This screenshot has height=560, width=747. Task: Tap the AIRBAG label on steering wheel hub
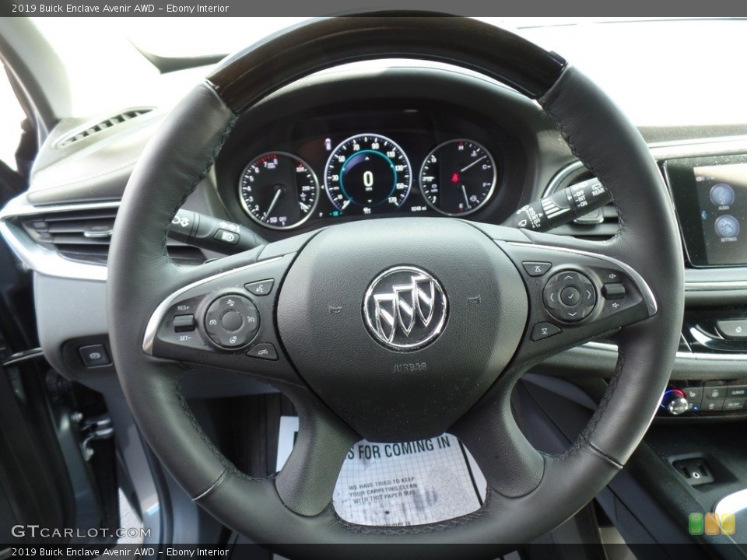[409, 368]
